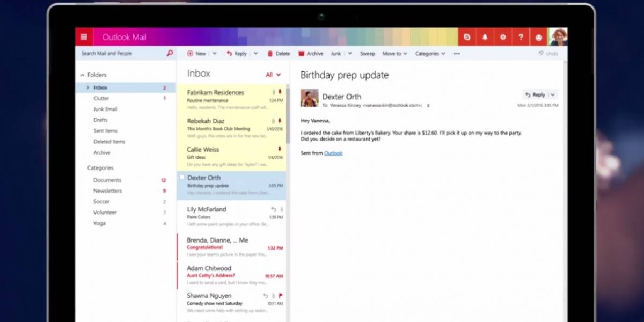The height and width of the screenshot is (322, 644).
Task: Open the app launcher grid icon
Action: 84,37
